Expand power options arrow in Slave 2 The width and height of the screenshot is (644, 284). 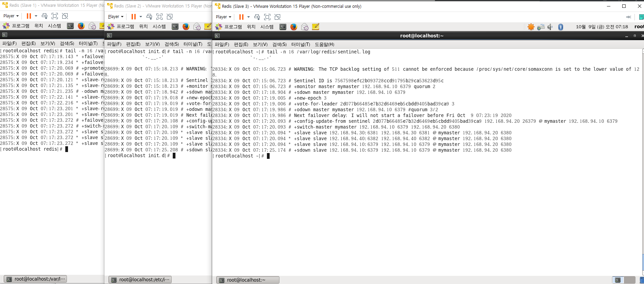click(x=141, y=17)
